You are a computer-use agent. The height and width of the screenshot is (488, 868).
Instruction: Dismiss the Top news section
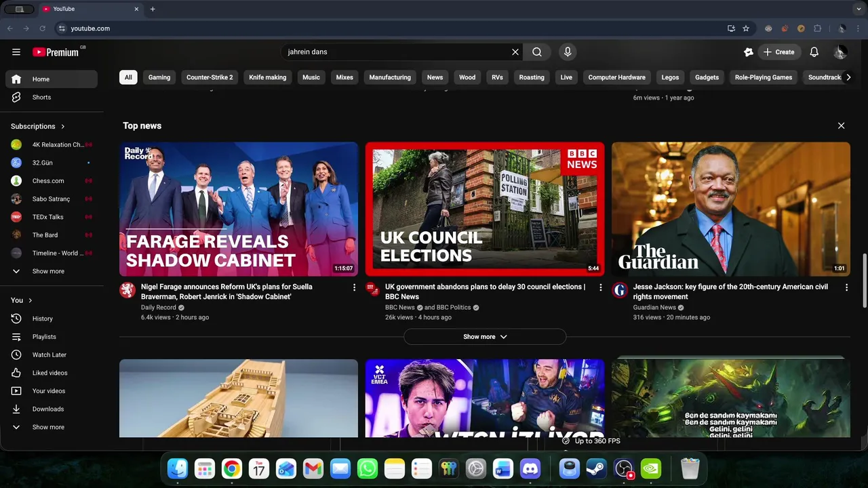point(842,126)
